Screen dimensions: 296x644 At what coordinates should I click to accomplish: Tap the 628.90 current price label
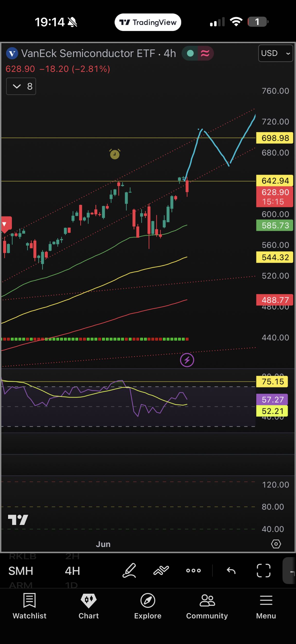[275, 197]
